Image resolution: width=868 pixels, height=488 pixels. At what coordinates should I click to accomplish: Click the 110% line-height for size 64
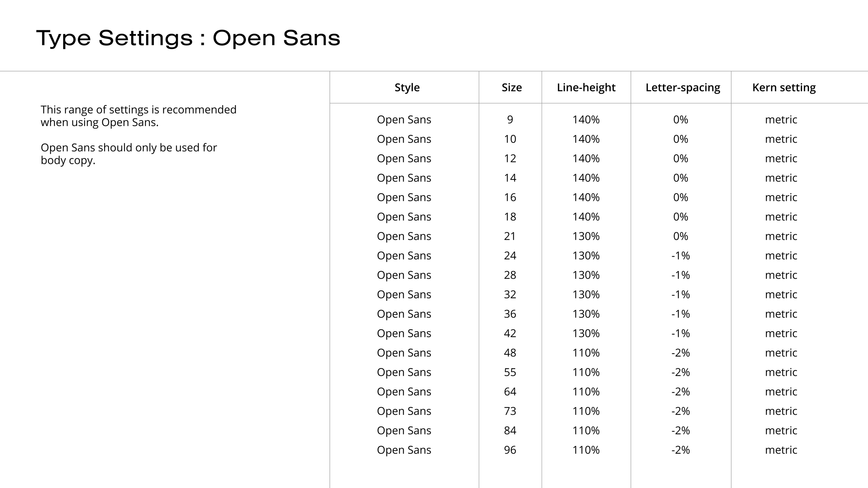coord(586,392)
